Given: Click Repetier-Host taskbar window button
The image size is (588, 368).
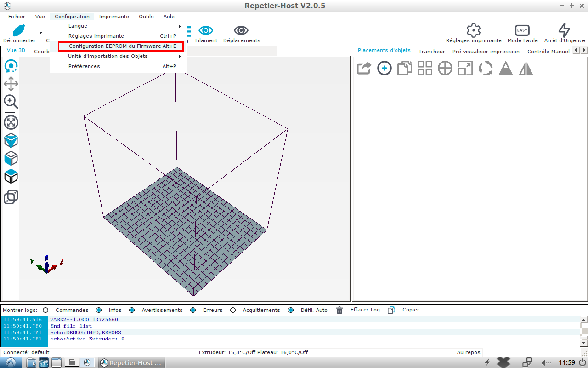Looking at the screenshot, I should point(131,362).
